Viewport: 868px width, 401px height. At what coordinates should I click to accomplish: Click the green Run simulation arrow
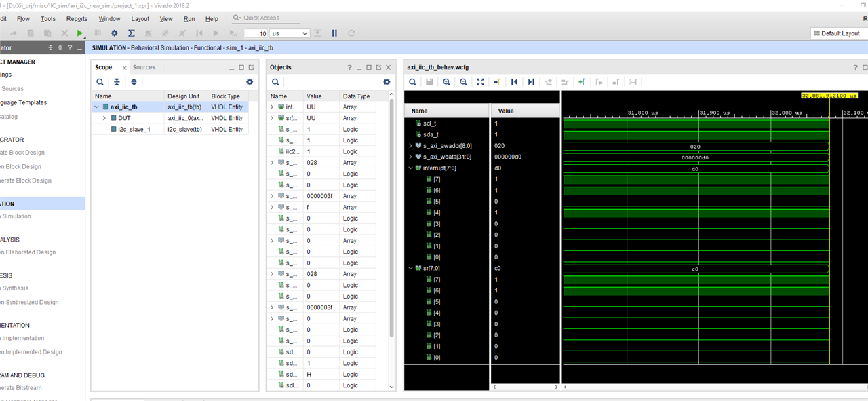pos(81,33)
